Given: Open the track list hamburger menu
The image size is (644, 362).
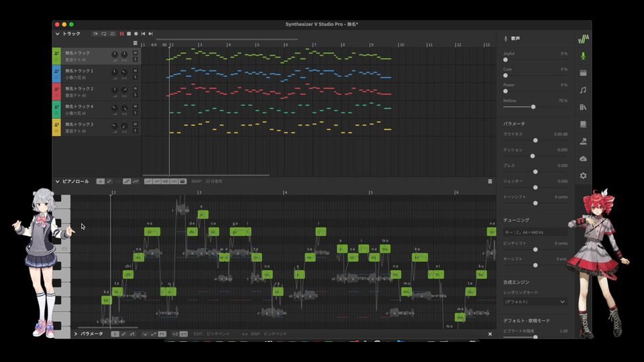Looking at the screenshot, I should [x=135, y=43].
